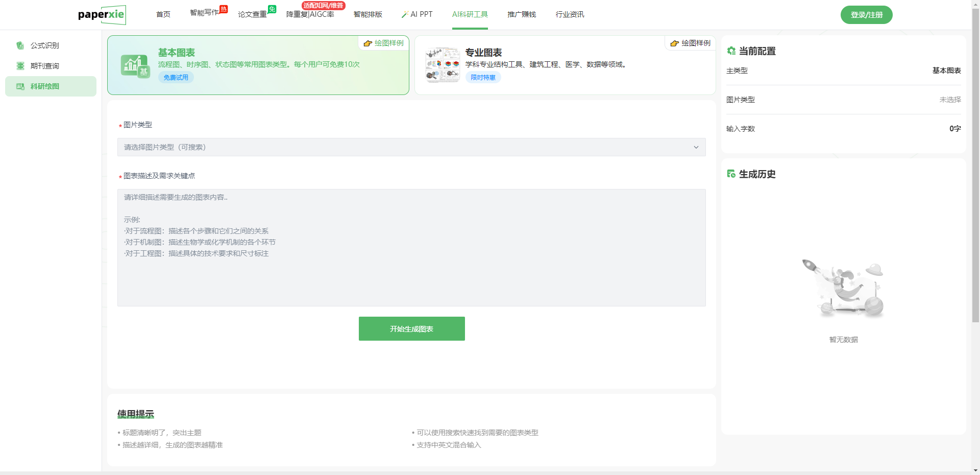980x475 pixels.
Task: Click the 基本图表 chart icon
Action: 135,66
